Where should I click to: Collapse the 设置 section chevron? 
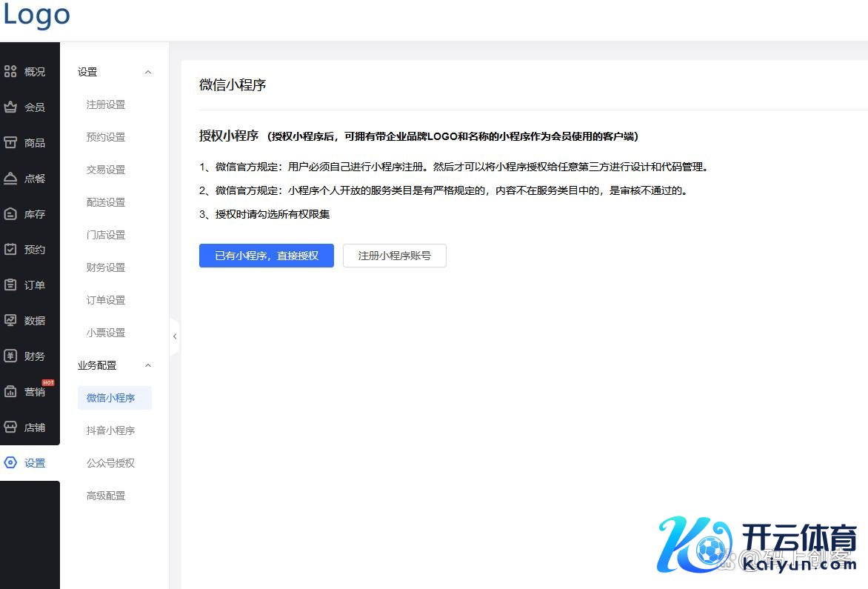click(x=148, y=72)
